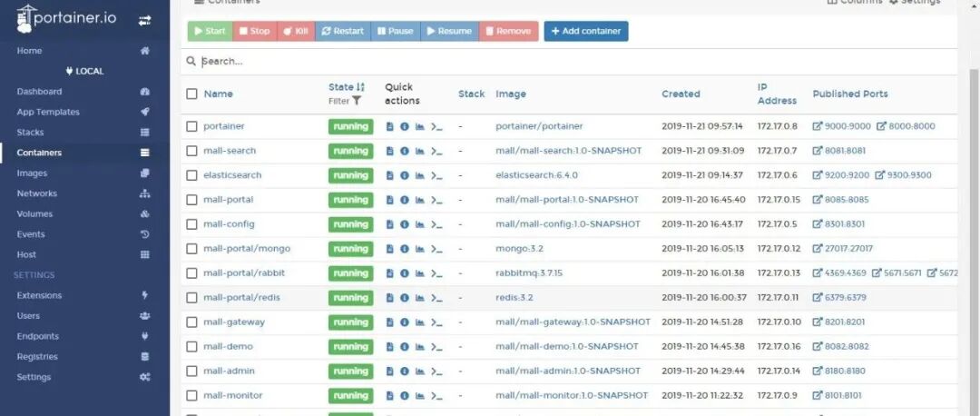
Task: Open logs icon for mall-gateway container
Action: click(x=390, y=322)
